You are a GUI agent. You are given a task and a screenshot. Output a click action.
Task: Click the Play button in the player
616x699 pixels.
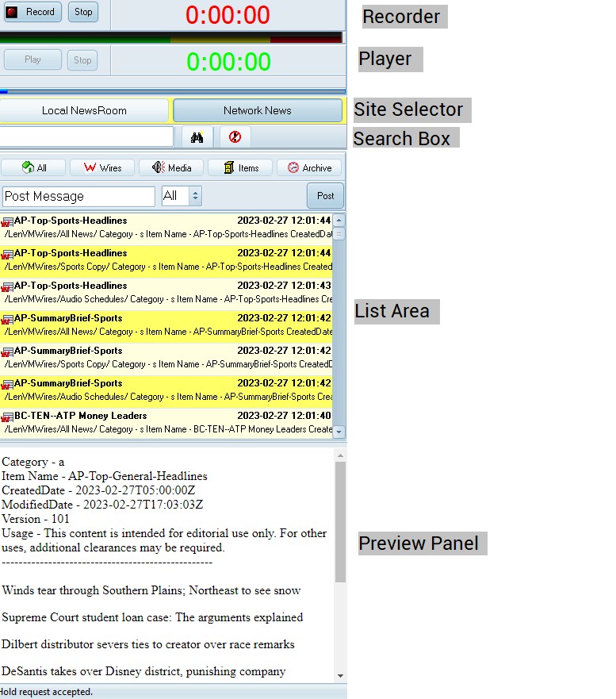(x=33, y=60)
